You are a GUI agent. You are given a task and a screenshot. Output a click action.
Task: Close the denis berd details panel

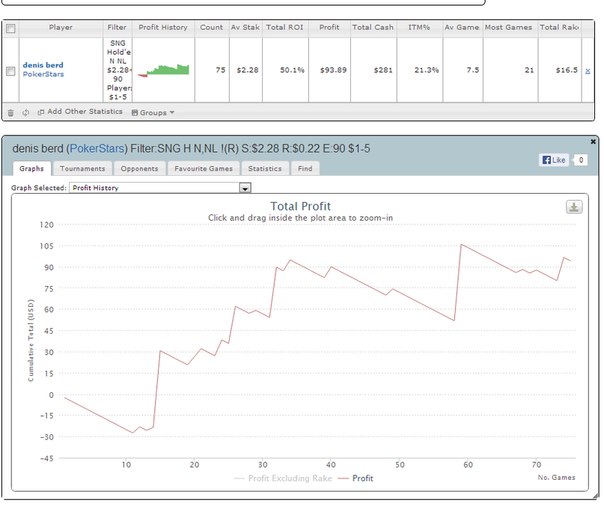pos(593,142)
